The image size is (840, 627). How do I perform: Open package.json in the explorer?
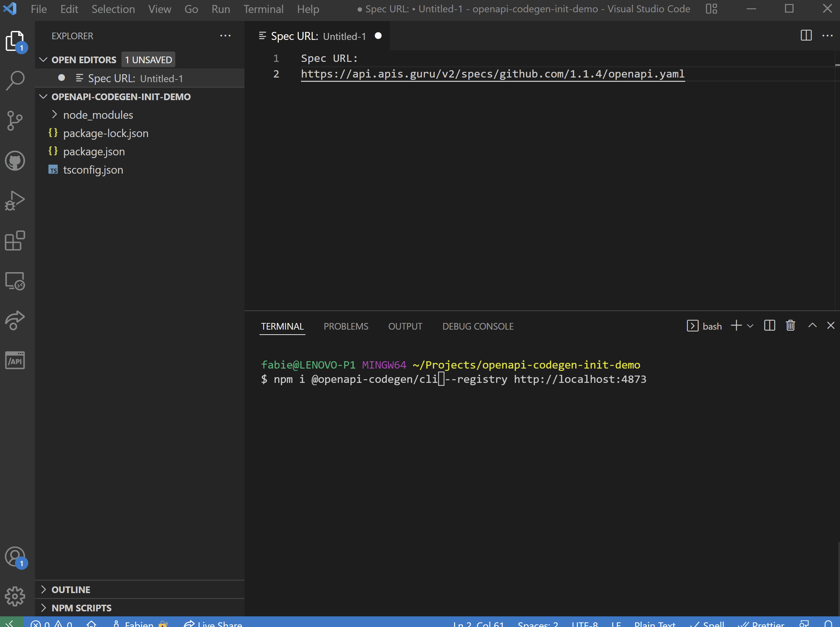(94, 151)
